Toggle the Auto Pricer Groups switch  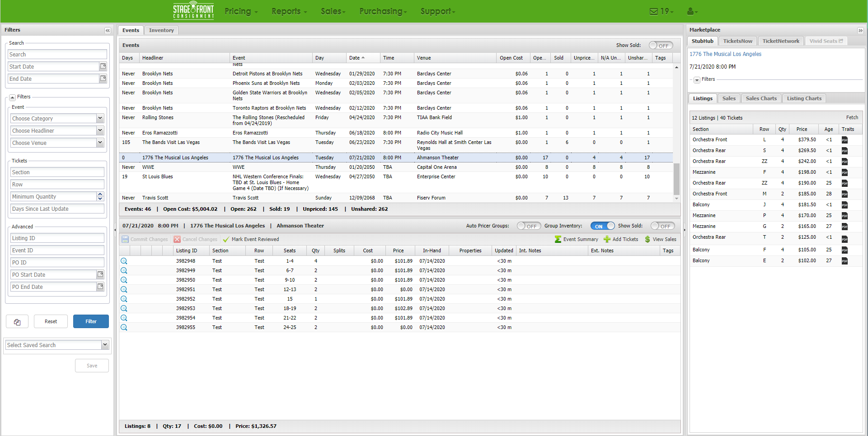pos(529,226)
